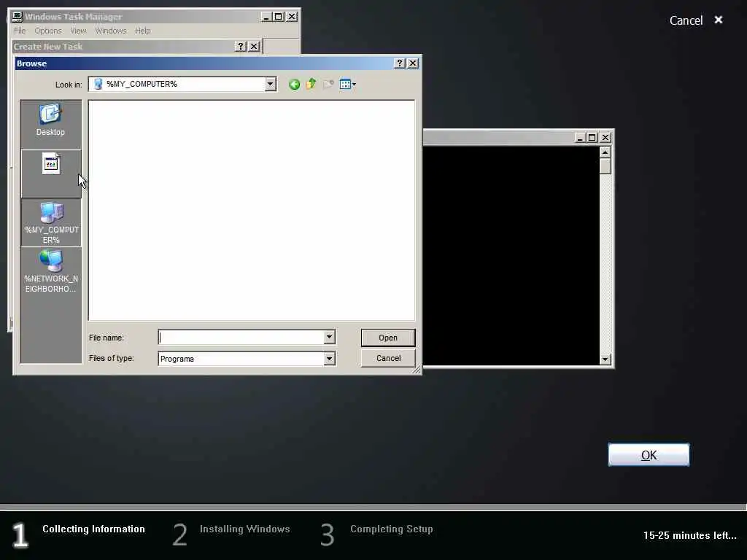The image size is (747, 560).
Task: Click inside the File name field
Action: click(241, 337)
